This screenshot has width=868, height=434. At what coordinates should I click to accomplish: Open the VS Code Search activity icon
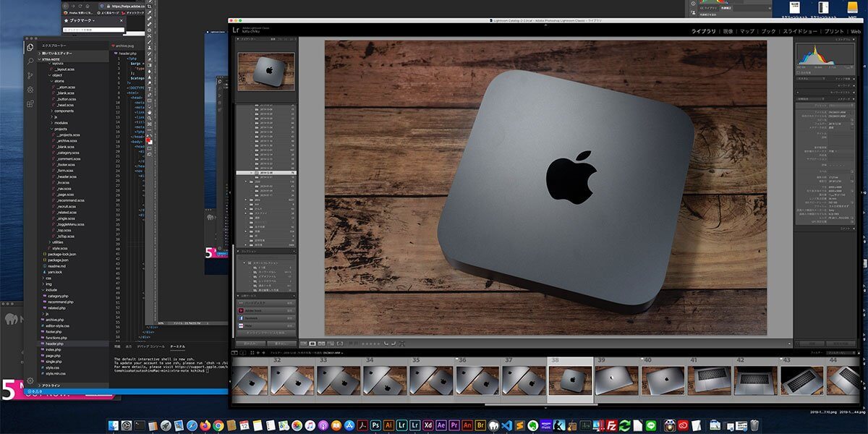click(x=30, y=61)
